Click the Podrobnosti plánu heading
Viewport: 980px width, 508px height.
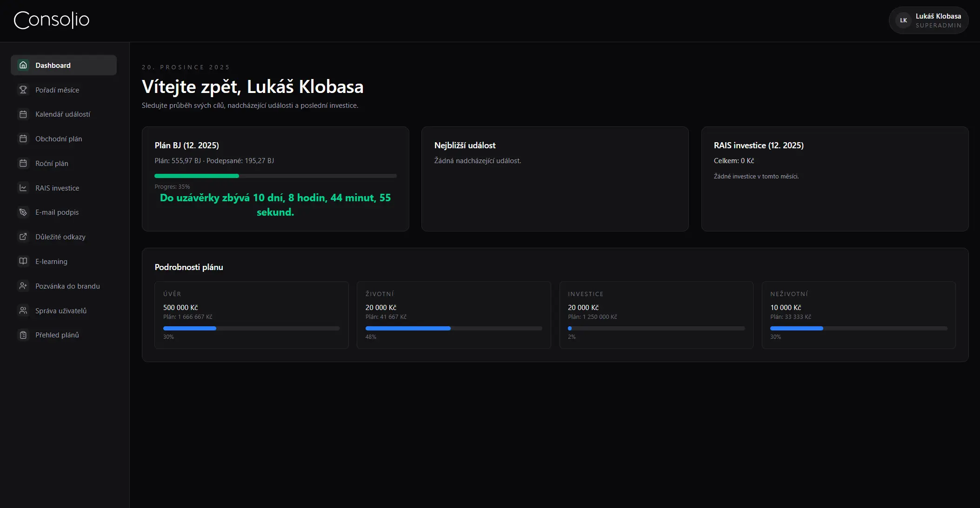coord(189,267)
